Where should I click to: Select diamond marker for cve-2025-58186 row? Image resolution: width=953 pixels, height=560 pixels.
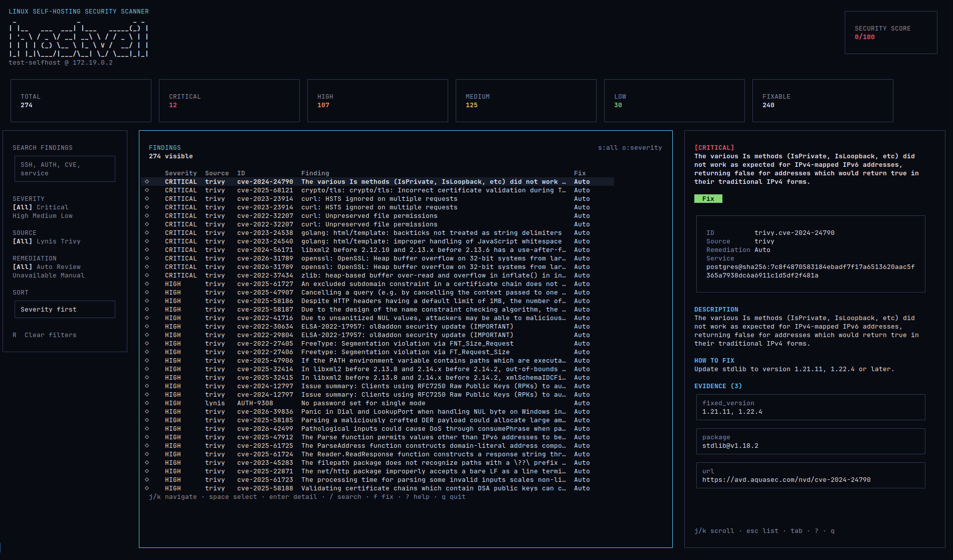pyautogui.click(x=147, y=301)
